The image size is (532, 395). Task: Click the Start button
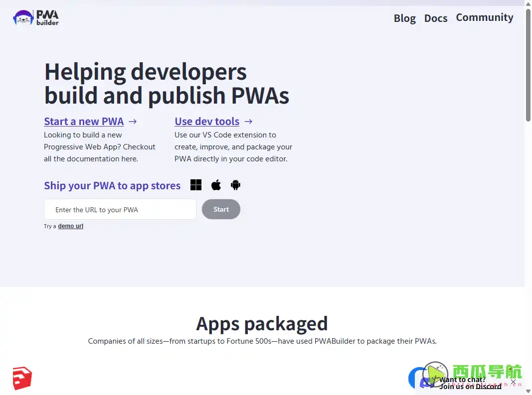pos(221,209)
